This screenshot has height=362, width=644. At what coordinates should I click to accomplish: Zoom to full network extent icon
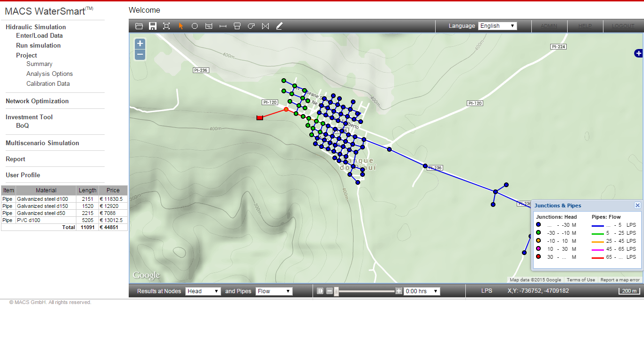[166, 26]
